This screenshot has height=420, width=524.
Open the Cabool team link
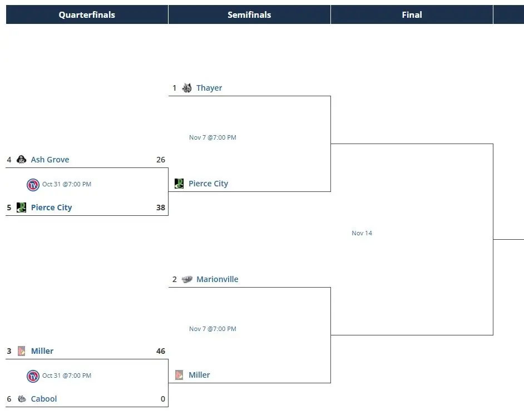click(44, 399)
